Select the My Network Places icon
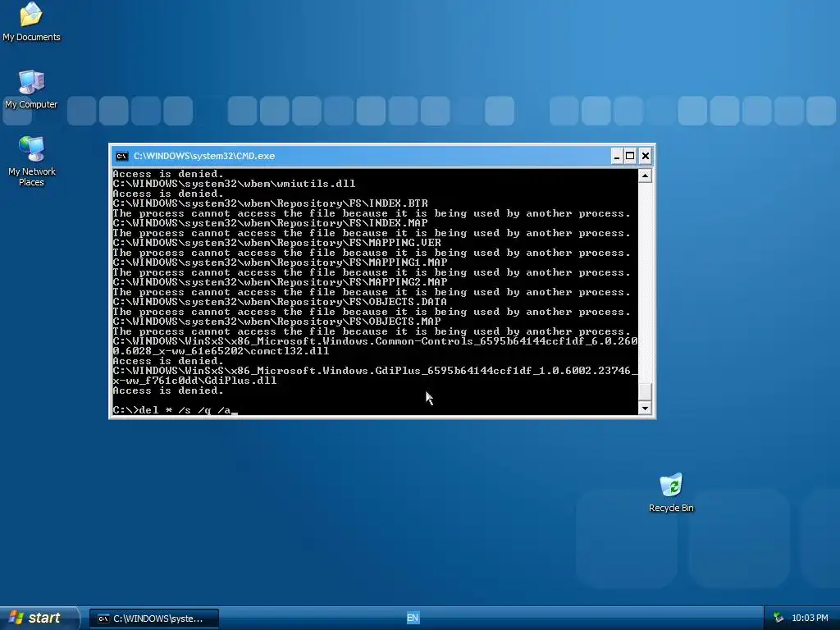The width and height of the screenshot is (840, 630). click(x=32, y=161)
